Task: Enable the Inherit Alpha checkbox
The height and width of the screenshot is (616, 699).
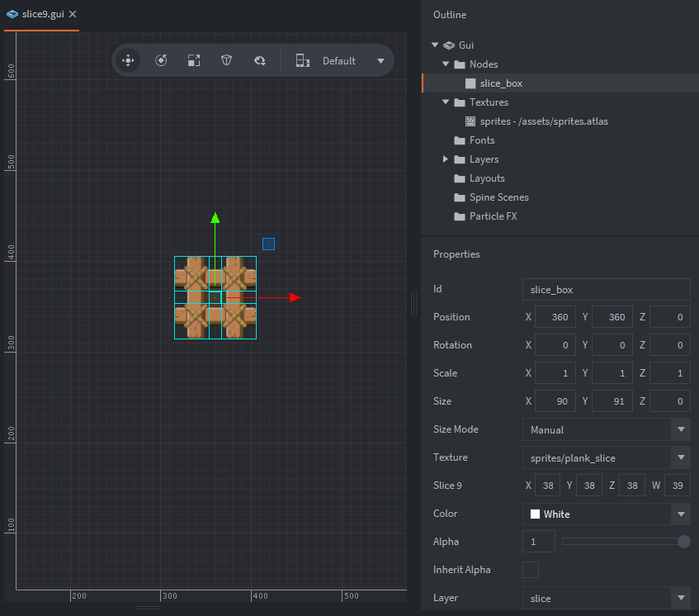Action: coord(531,570)
